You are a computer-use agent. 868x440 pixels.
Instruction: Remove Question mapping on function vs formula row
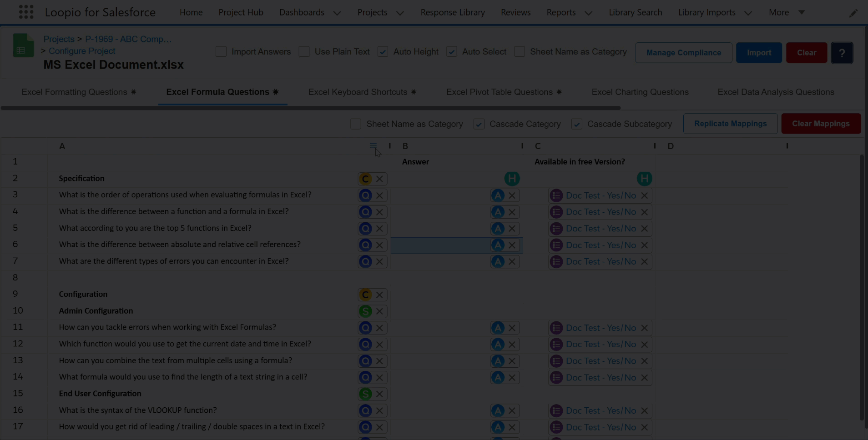(379, 212)
